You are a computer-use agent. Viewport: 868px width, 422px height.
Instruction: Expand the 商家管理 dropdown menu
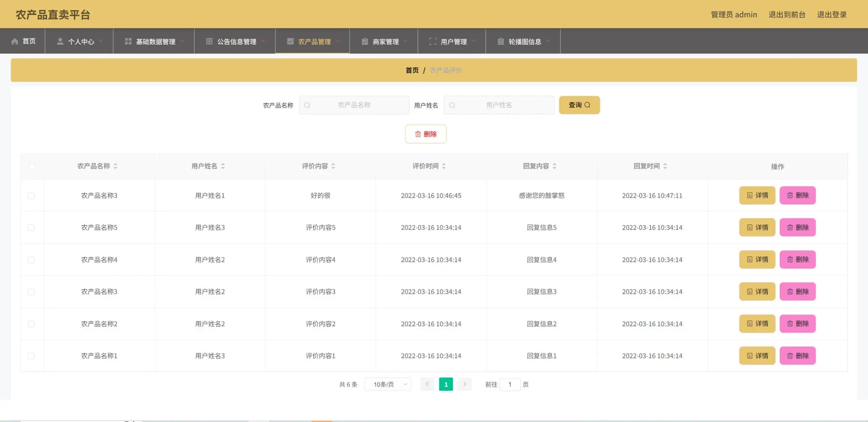[x=385, y=41]
